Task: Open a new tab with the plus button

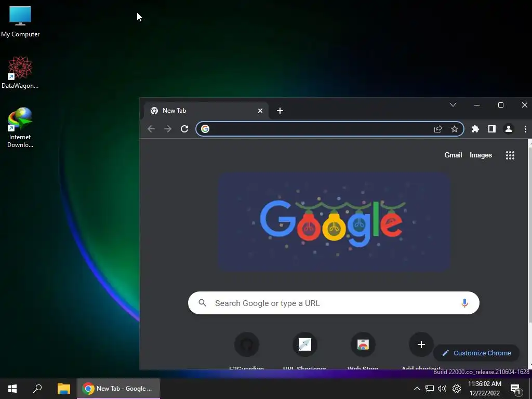Action: [x=280, y=111]
